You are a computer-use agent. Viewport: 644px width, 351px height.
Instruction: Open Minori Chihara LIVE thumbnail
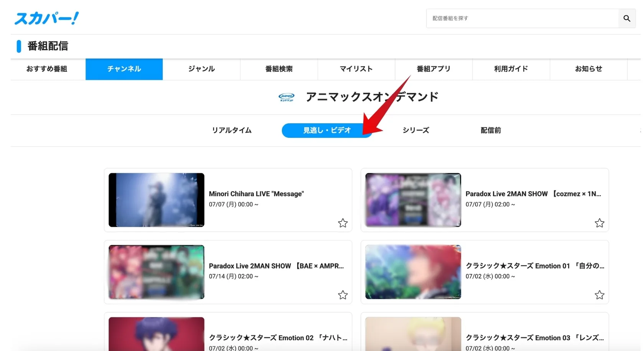156,200
